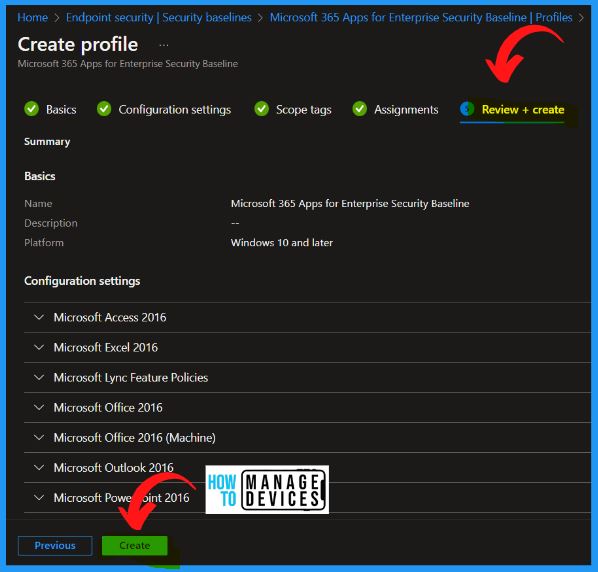Image resolution: width=598 pixels, height=572 pixels.
Task: Open the ellipsis menu next to Create profile
Action: click(164, 45)
